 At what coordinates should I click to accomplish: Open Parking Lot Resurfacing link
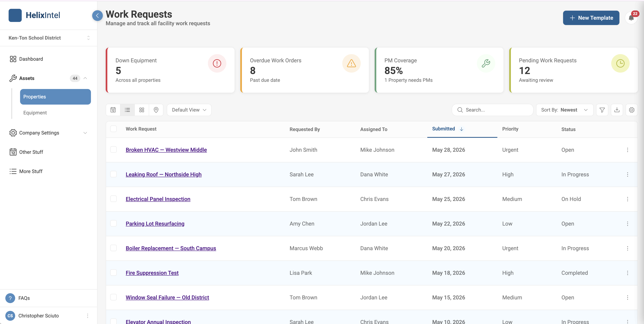click(155, 224)
